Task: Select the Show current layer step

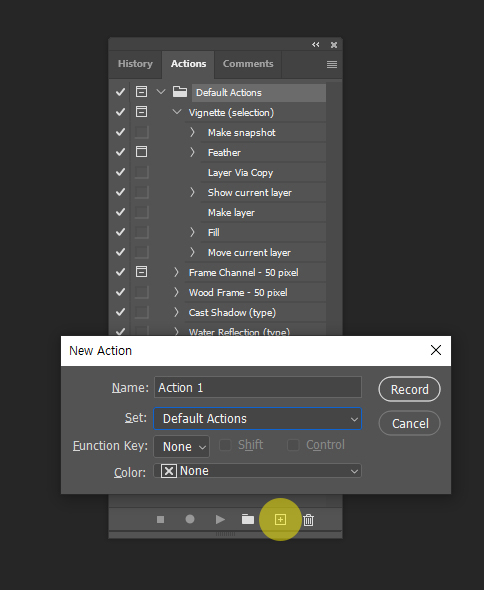Action: tap(263, 193)
